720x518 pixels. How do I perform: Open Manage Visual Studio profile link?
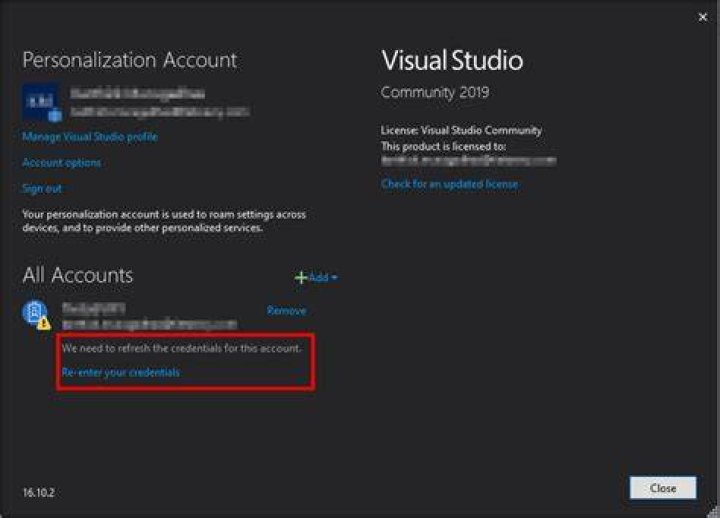pyautogui.click(x=90, y=137)
